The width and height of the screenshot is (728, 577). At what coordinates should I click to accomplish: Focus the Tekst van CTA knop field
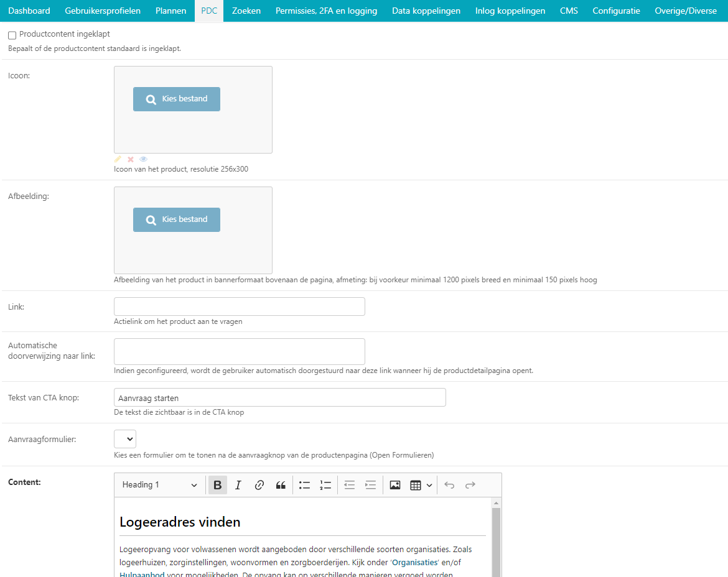tap(280, 397)
